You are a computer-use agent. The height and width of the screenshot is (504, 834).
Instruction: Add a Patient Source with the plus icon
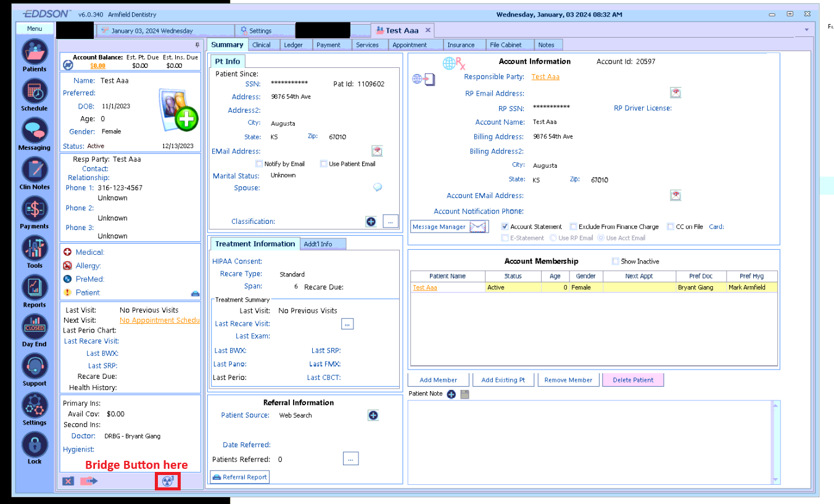373,415
